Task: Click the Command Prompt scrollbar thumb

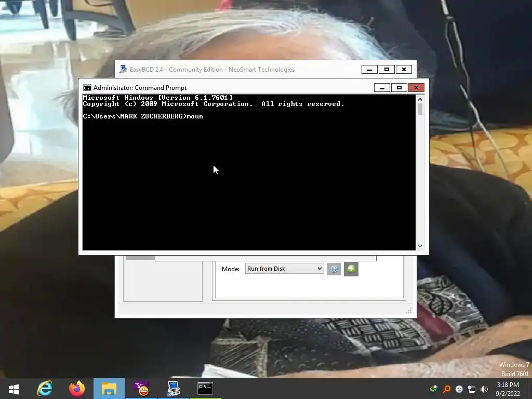Action: (x=420, y=110)
